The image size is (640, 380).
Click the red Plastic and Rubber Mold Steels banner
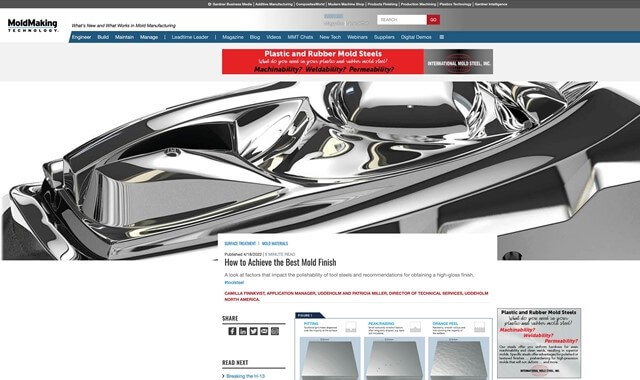[x=323, y=62]
